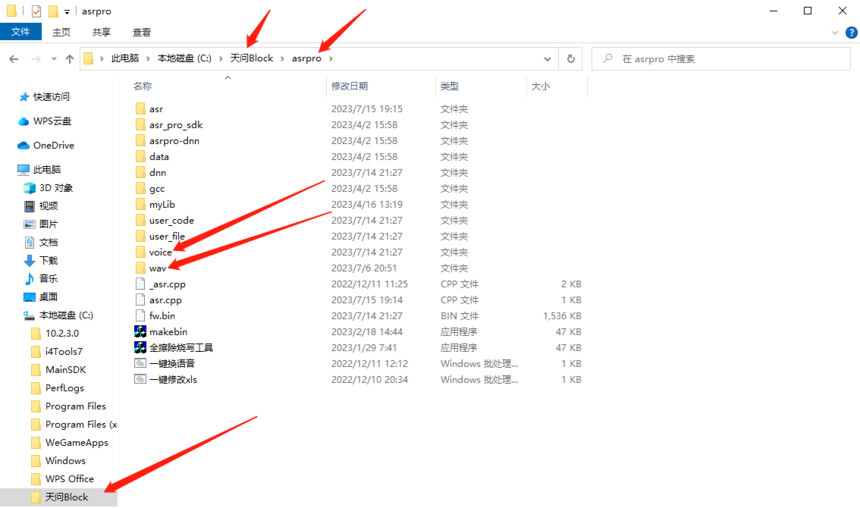Refresh the asrpro folder view

(x=571, y=59)
